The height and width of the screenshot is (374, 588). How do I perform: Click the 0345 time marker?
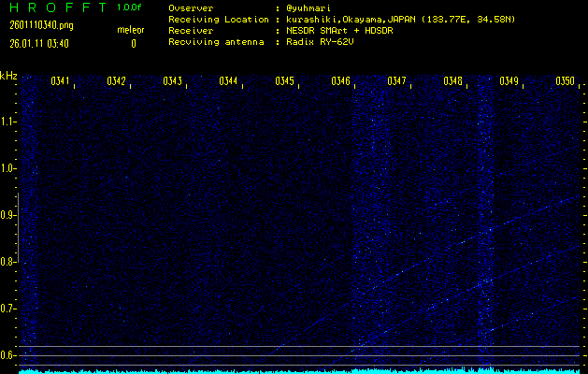pyautogui.click(x=285, y=81)
